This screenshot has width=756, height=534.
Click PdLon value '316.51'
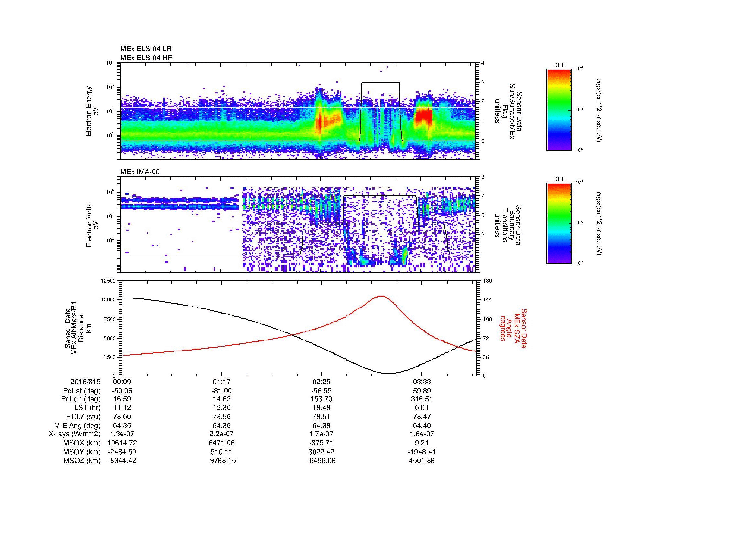(x=422, y=399)
